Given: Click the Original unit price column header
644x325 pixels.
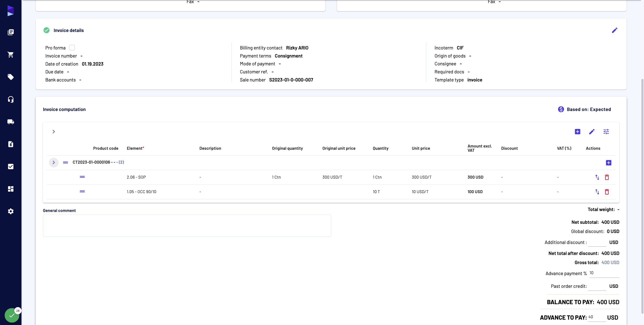Looking at the screenshot, I should pos(339,148).
